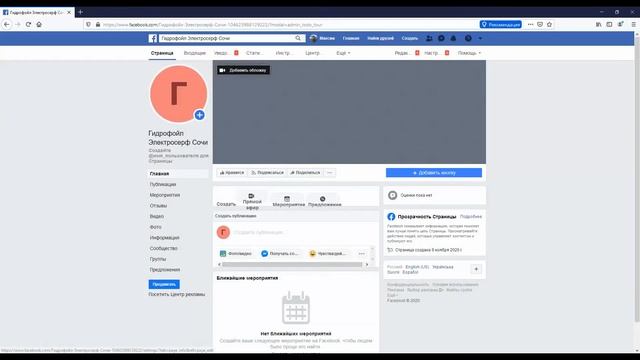Click the Поделиться button
This screenshot has height=360, width=640.
pos(305,173)
